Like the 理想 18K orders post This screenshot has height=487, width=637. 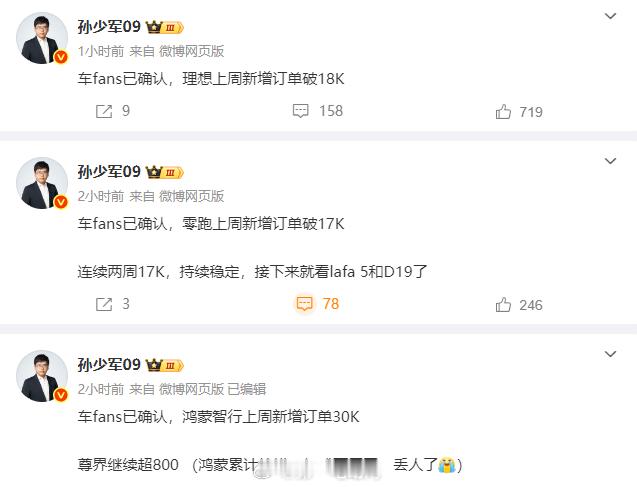click(x=519, y=112)
